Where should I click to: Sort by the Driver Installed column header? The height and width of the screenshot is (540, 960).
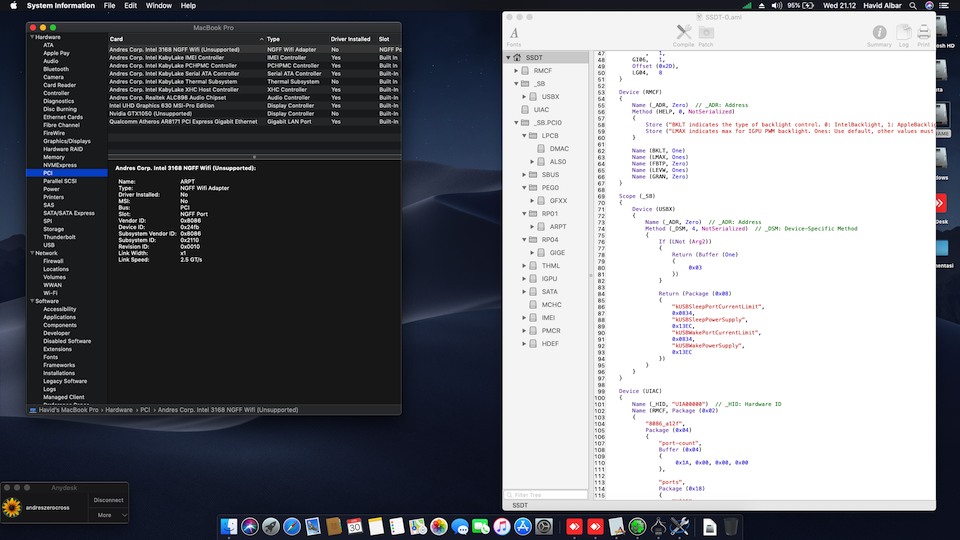tap(351, 39)
